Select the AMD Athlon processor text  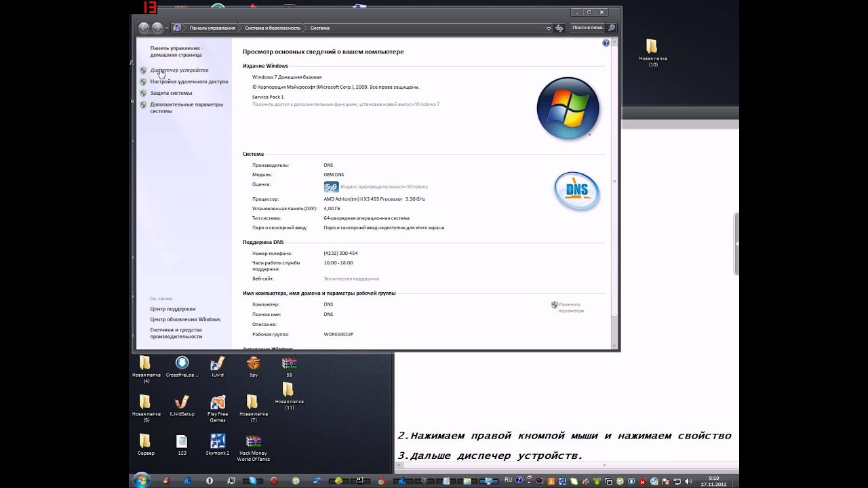pos(374,199)
